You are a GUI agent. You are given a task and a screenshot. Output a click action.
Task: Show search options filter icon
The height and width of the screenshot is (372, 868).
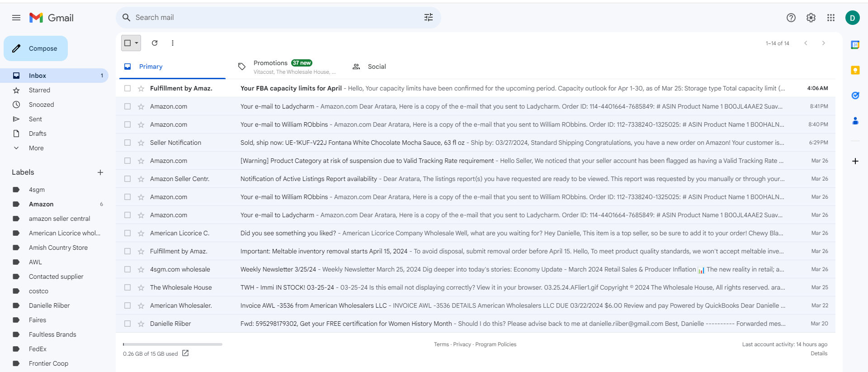(429, 17)
